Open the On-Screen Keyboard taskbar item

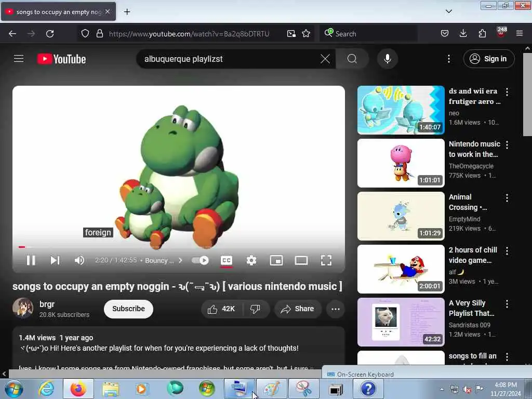point(240,389)
